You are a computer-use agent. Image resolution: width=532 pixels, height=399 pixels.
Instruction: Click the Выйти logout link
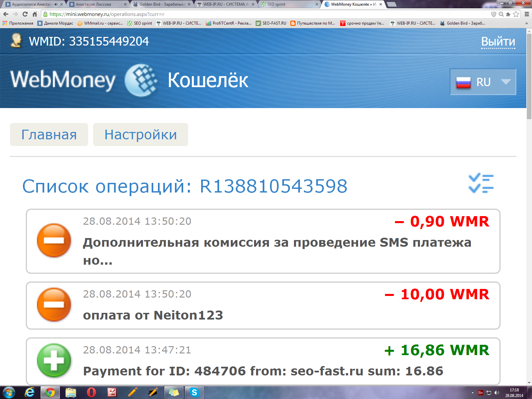coord(498,42)
